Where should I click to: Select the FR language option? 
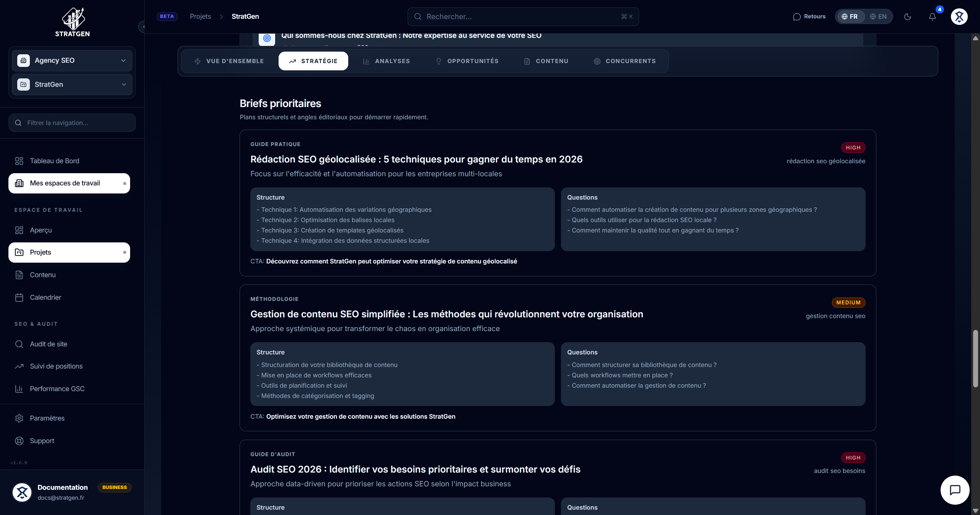click(x=850, y=16)
